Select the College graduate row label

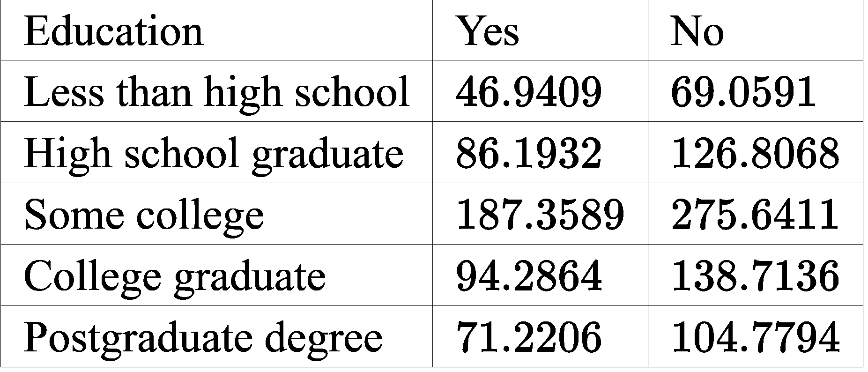point(174,275)
